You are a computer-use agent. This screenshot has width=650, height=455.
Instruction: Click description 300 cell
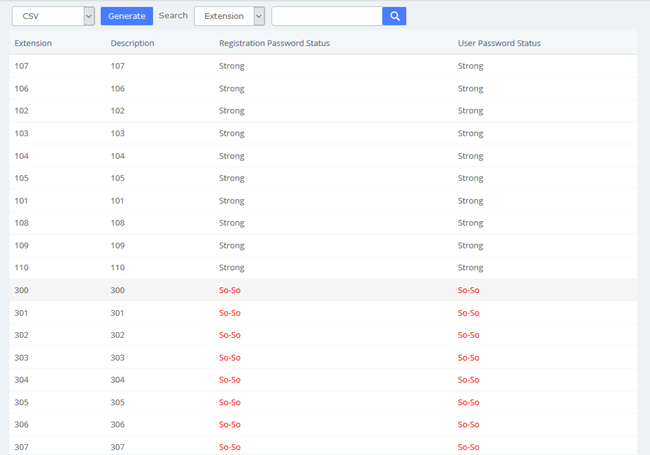(x=118, y=290)
